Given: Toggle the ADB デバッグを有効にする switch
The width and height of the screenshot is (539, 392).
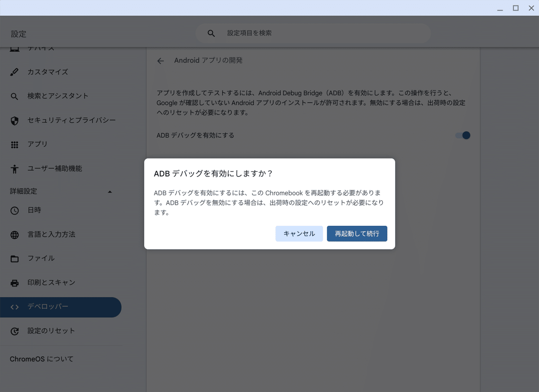Looking at the screenshot, I should coord(463,135).
